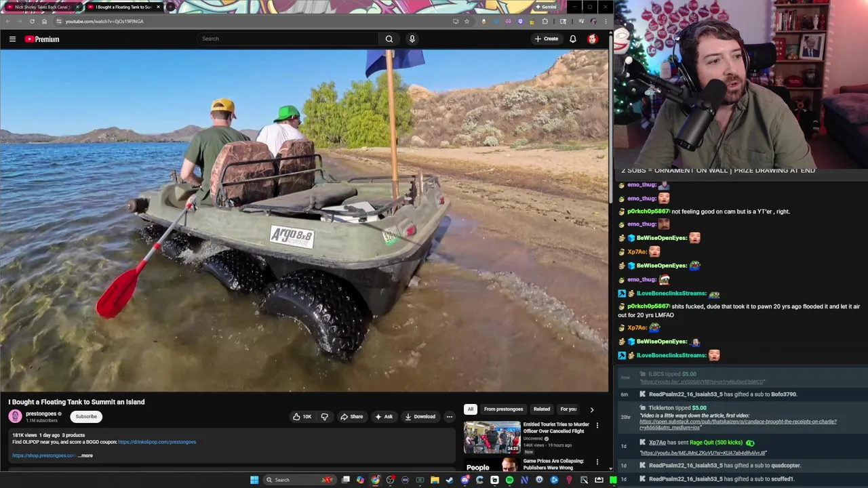Open Discord from the taskbar
Screen dimensions: 868x488
pos(465,480)
